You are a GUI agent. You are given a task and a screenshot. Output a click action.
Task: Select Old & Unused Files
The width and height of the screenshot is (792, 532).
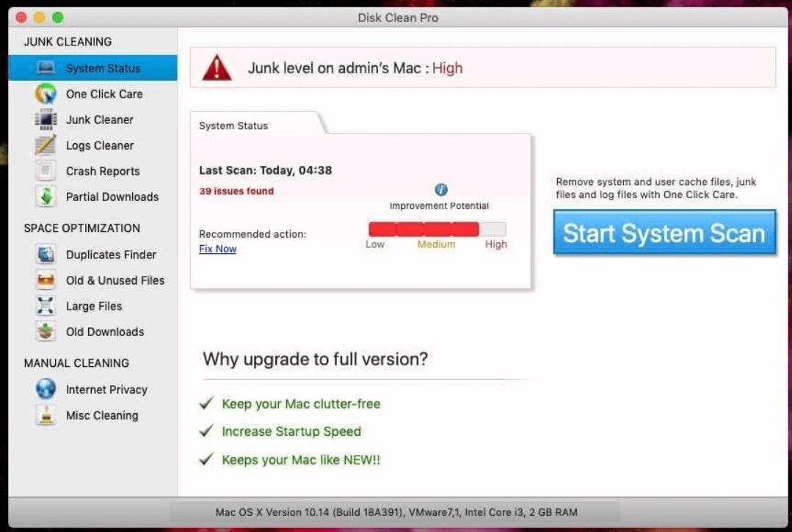pos(93,280)
